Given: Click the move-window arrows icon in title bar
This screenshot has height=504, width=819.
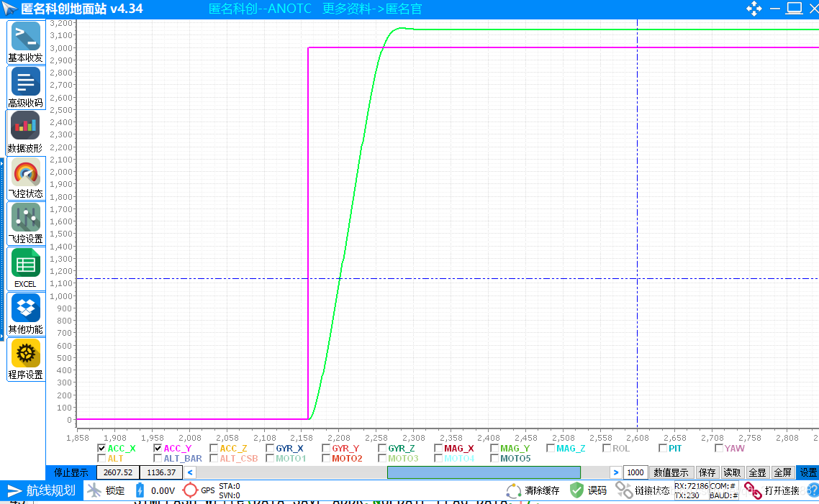Looking at the screenshot, I should click(x=754, y=9).
